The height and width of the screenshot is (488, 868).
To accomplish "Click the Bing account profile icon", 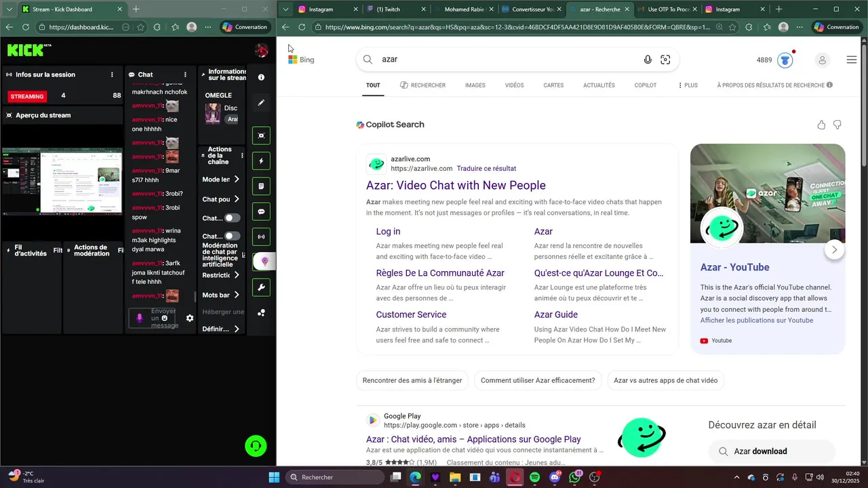I will click(822, 60).
